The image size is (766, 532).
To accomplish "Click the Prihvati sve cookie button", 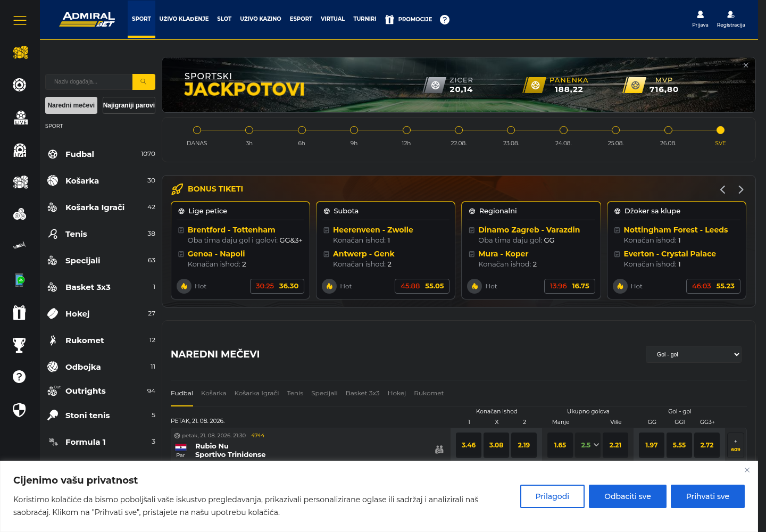I will click(707, 496).
